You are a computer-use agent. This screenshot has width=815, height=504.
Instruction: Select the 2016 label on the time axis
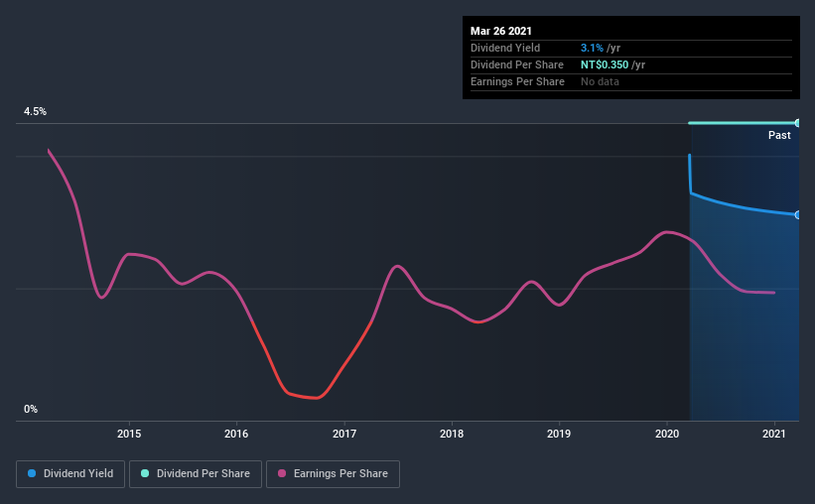tap(236, 434)
